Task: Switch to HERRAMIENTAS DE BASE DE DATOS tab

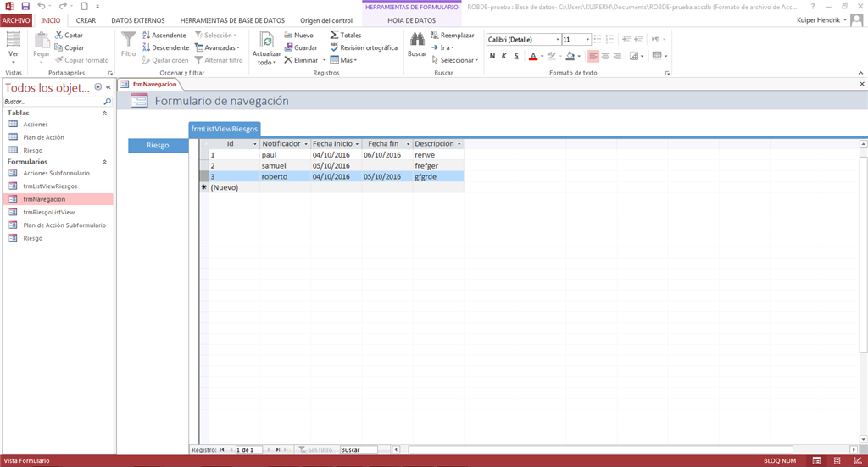Action: click(232, 20)
